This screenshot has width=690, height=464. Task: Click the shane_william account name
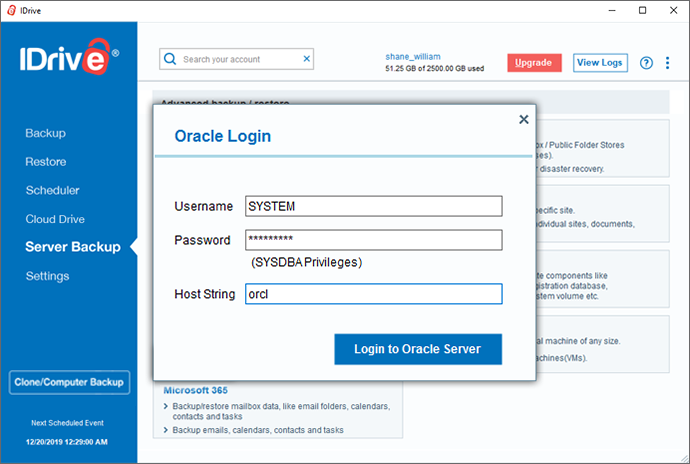pos(413,57)
